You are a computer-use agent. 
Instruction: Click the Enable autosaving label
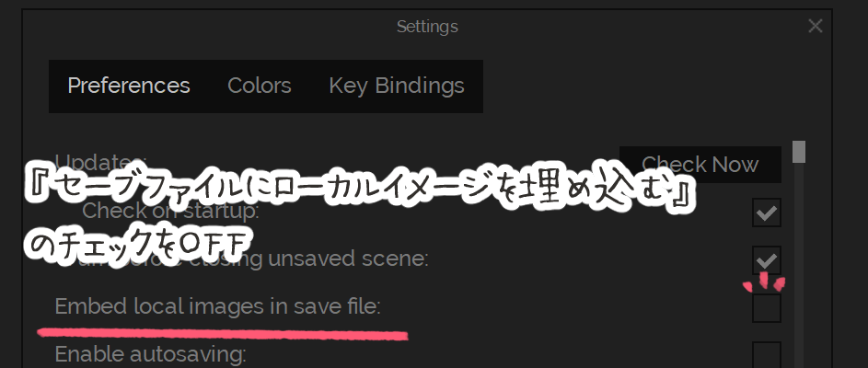click(x=150, y=354)
